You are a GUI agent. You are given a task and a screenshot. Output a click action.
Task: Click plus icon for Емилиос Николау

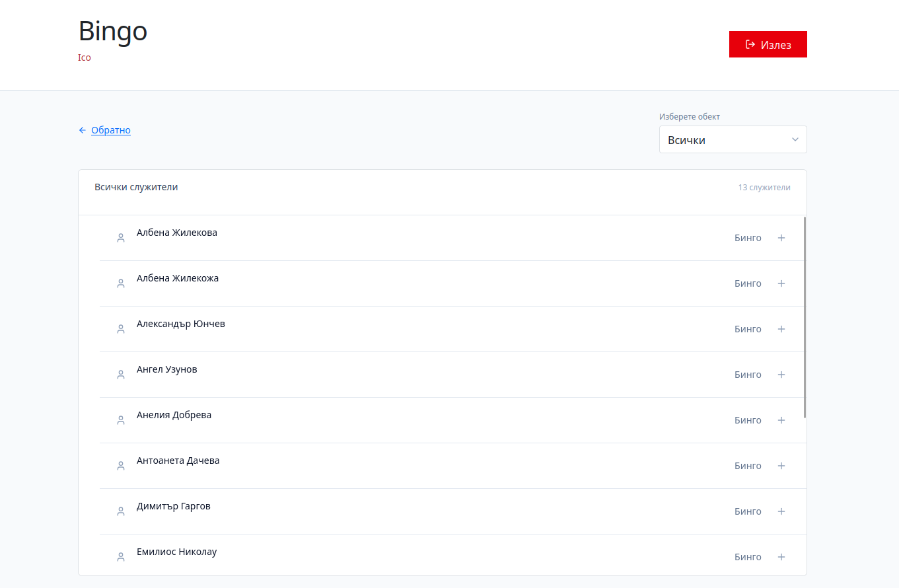[x=781, y=557]
